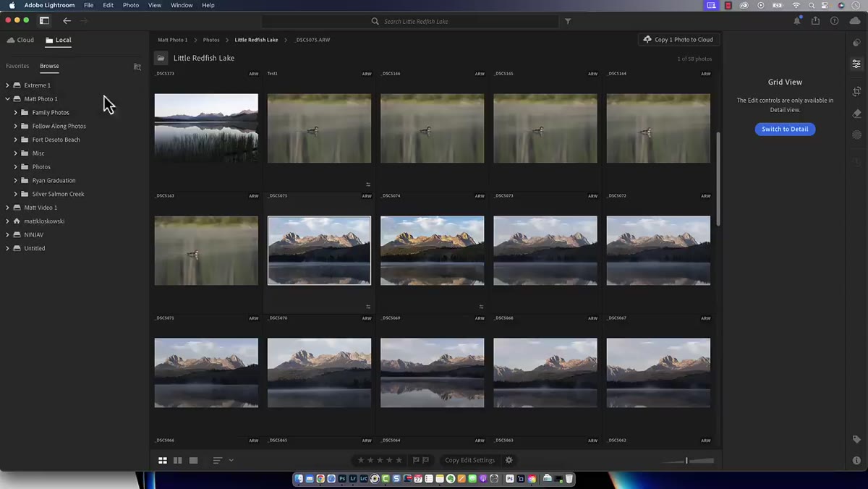Open the Presets icon in right sidebar
The width and height of the screenshot is (868, 489).
pos(856,43)
